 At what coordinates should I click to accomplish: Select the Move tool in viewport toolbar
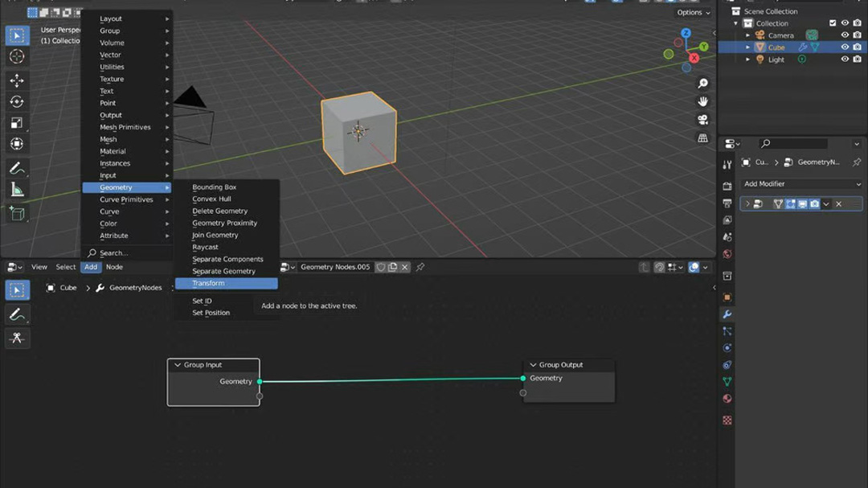[17, 80]
